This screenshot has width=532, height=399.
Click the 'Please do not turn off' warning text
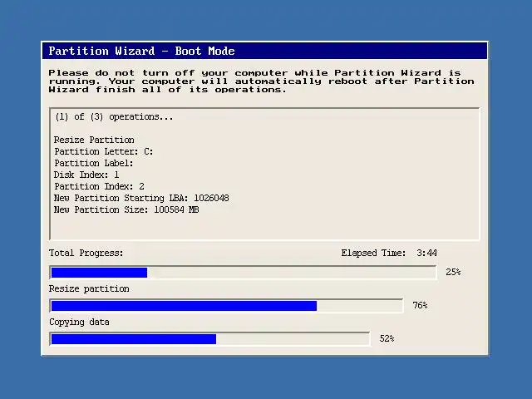(261, 81)
